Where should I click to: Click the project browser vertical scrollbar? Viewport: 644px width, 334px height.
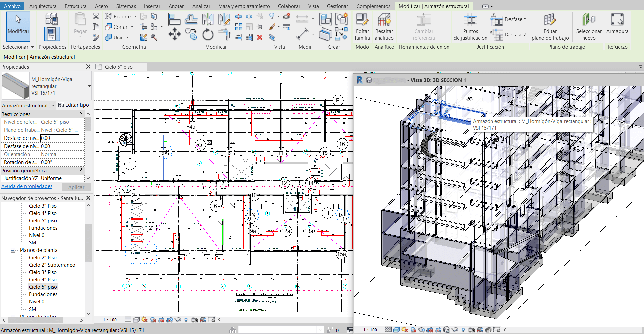tap(88, 243)
